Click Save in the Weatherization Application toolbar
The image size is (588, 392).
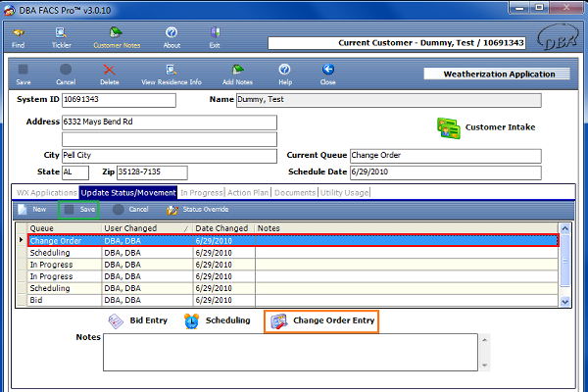[24, 75]
